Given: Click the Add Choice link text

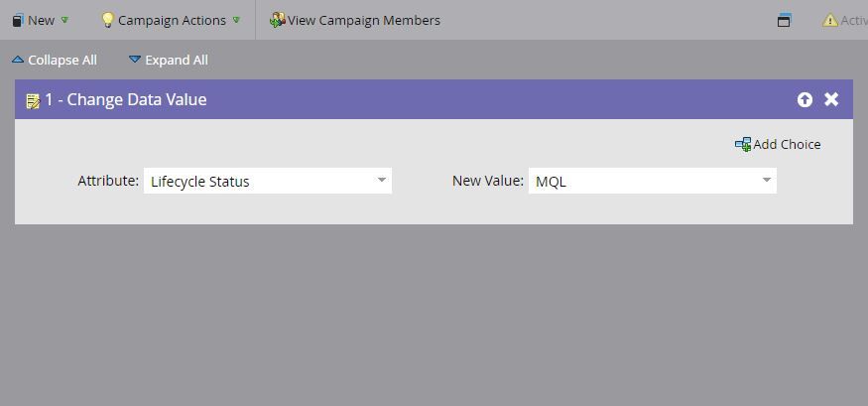Looking at the screenshot, I should 787,144.
